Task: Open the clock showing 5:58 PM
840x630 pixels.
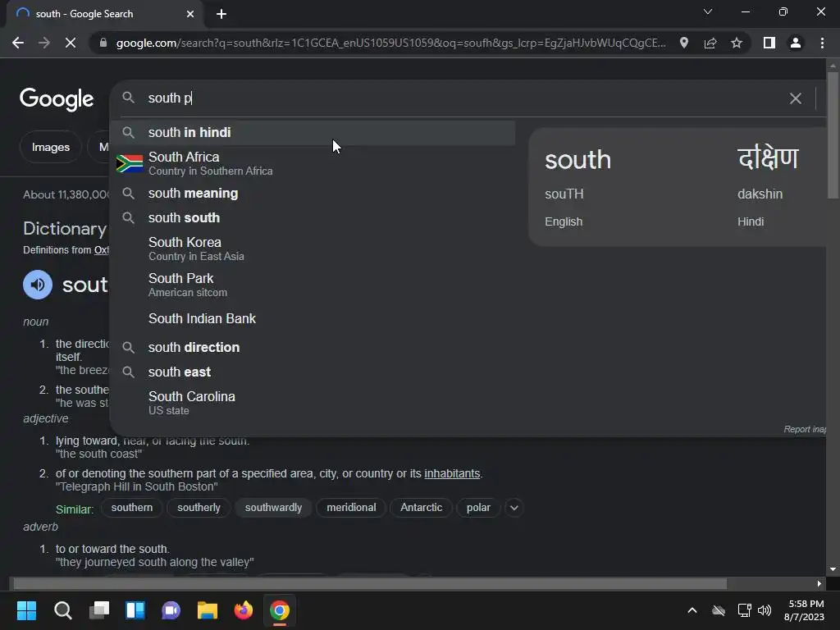Action: point(804,610)
